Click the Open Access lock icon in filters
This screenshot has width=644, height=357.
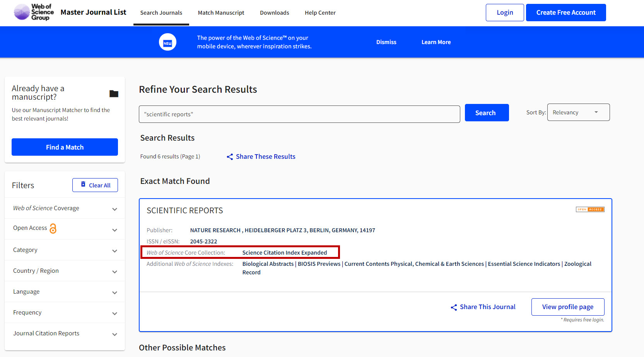tap(53, 228)
